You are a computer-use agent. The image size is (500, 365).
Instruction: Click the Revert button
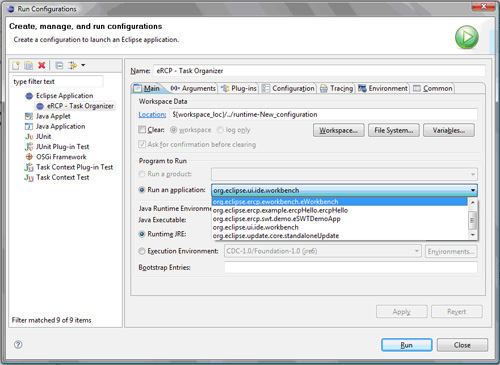[457, 312]
